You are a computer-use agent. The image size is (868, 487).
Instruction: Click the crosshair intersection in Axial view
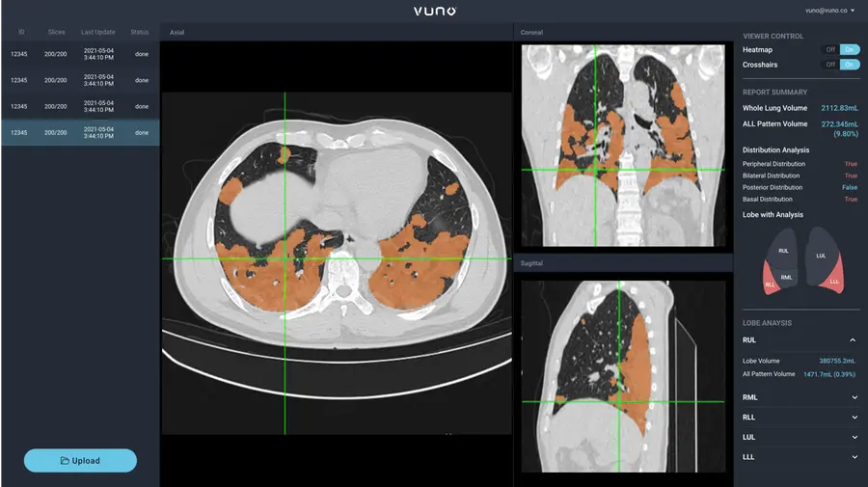point(285,258)
